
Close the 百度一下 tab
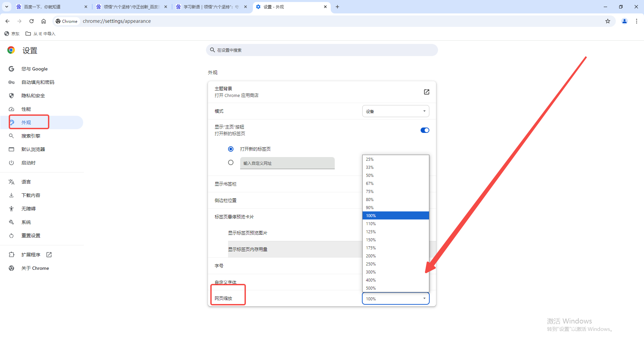pyautogui.click(x=86, y=7)
